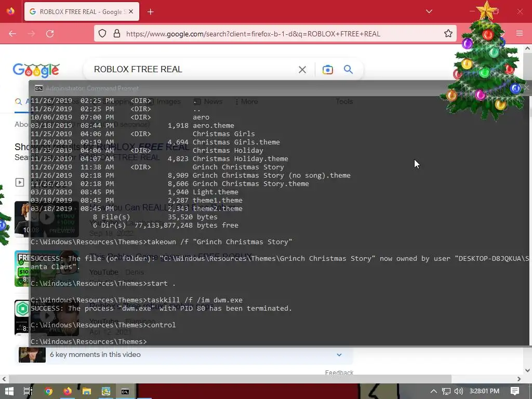Open the tracking protection shield icon

102,34
